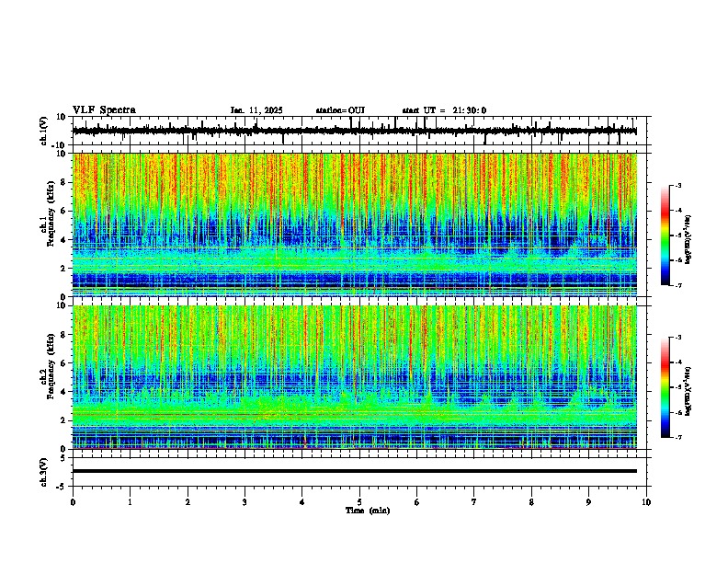728x563 pixels.
Task: Click the time axis tick label "7"
Action: pyautogui.click(x=474, y=502)
